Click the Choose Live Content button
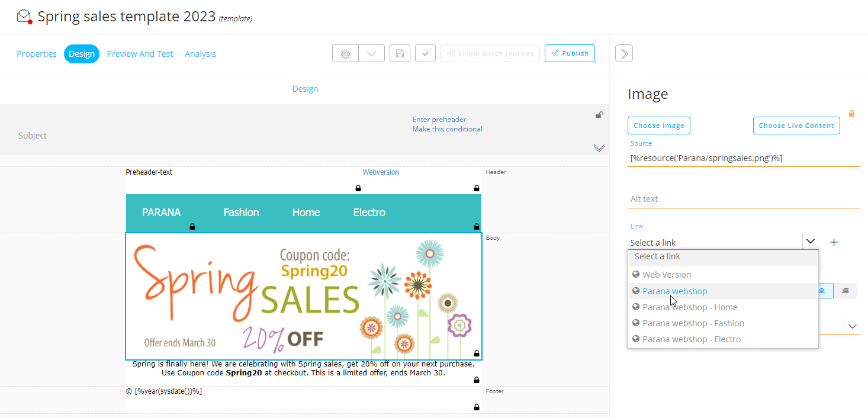Screen dimensions: 868x418 (796, 126)
